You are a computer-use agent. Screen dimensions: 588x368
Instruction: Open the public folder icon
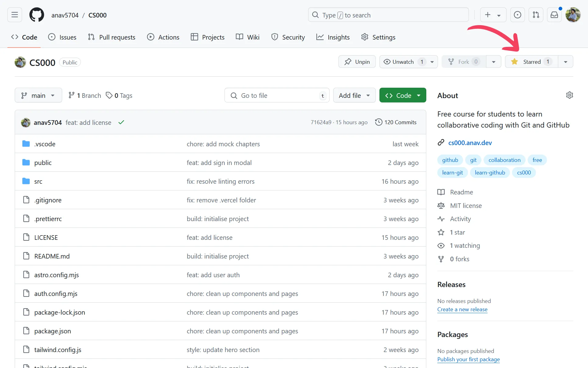click(x=26, y=162)
